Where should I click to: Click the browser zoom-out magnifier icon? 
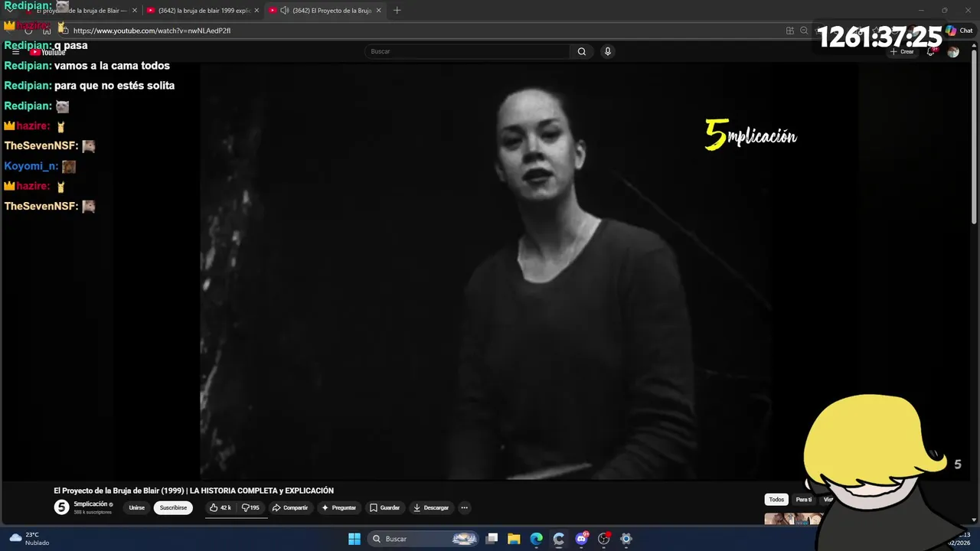coord(804,31)
